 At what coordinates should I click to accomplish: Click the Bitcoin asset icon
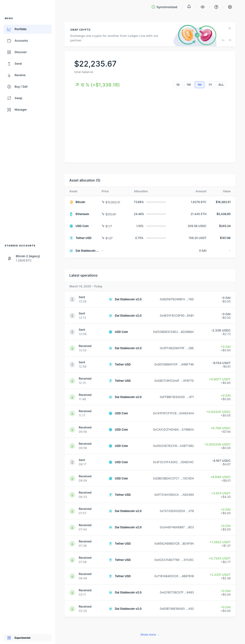71,202
